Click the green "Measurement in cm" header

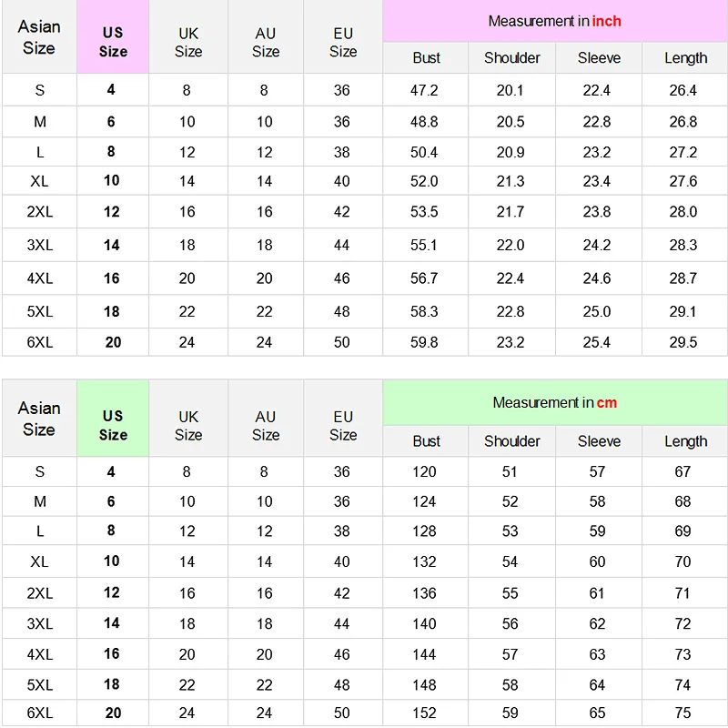[554, 402]
